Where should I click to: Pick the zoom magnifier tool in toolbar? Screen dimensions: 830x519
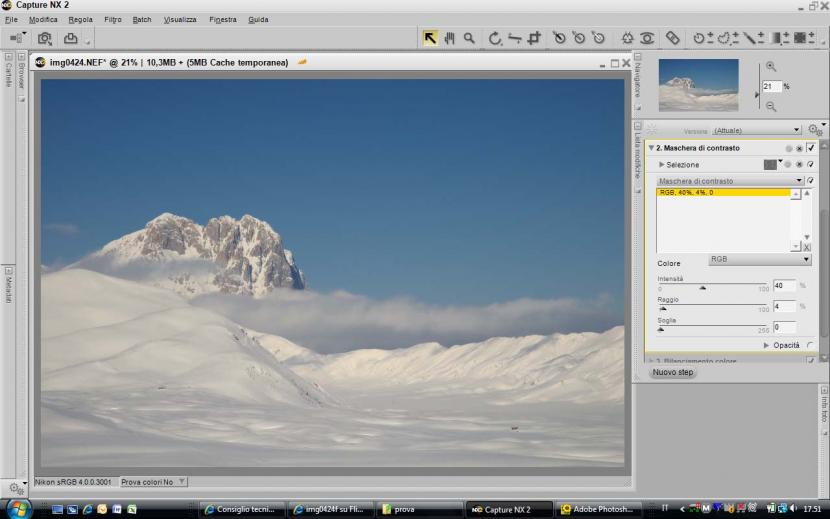click(468, 38)
